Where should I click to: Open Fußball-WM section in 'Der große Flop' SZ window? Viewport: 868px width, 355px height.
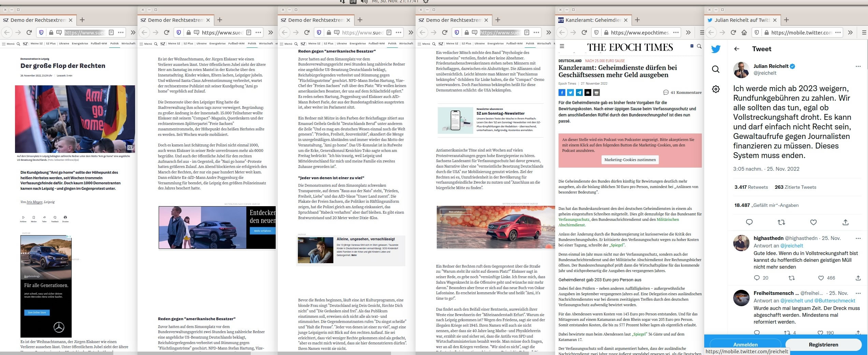[x=99, y=43]
